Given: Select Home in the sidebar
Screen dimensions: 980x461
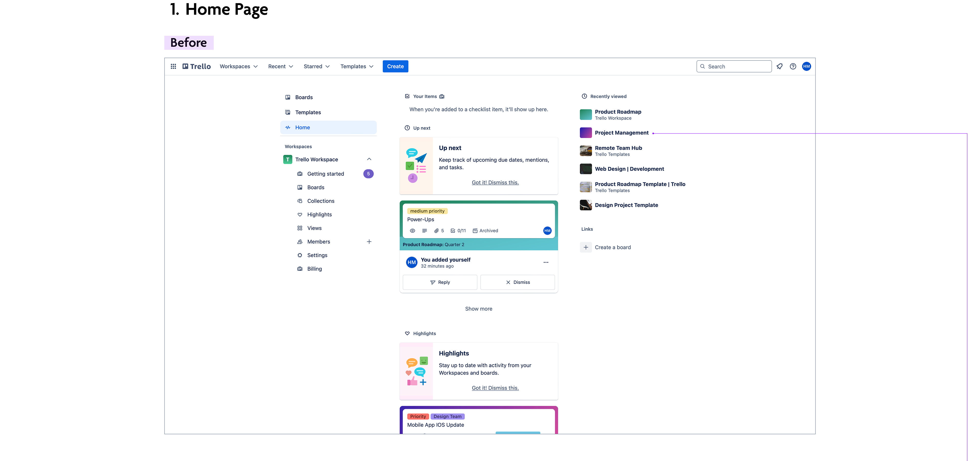Looking at the screenshot, I should coord(328,127).
